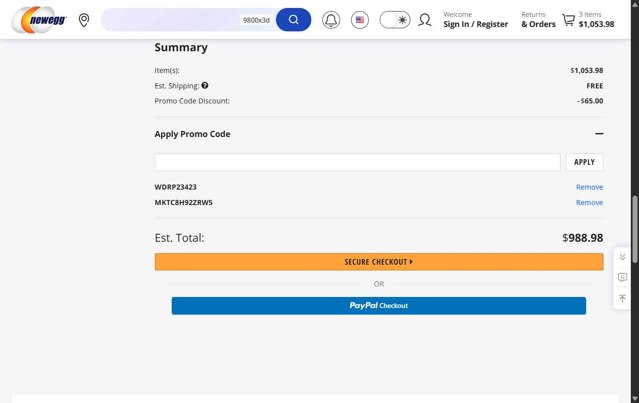Click the blue search magnifier button
Screen dimensions: 639x403
pyautogui.click(x=293, y=20)
